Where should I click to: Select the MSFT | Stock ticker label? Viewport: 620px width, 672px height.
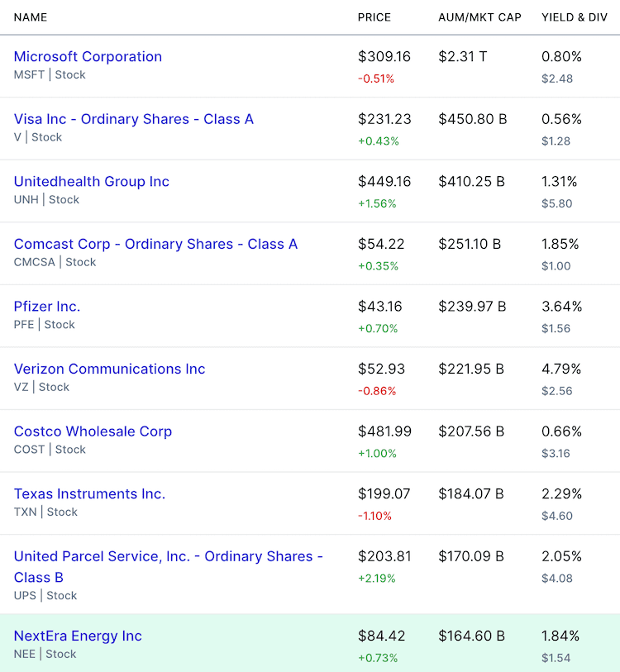[50, 75]
